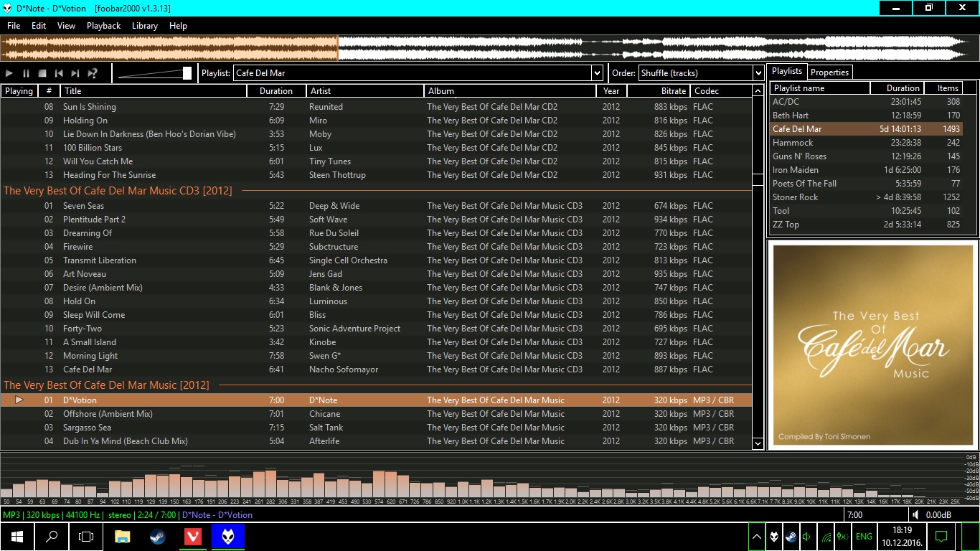The width and height of the screenshot is (980, 551).
Task: Pause playback with the Pause button
Action: pyautogui.click(x=26, y=73)
